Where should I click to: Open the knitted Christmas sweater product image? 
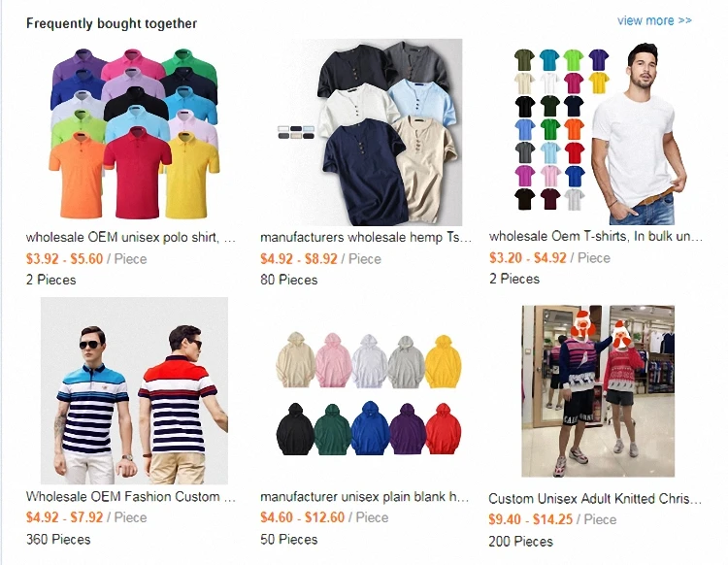(x=598, y=391)
